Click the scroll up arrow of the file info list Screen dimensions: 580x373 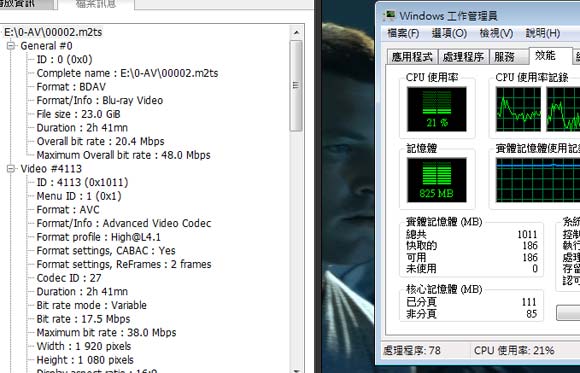296,33
